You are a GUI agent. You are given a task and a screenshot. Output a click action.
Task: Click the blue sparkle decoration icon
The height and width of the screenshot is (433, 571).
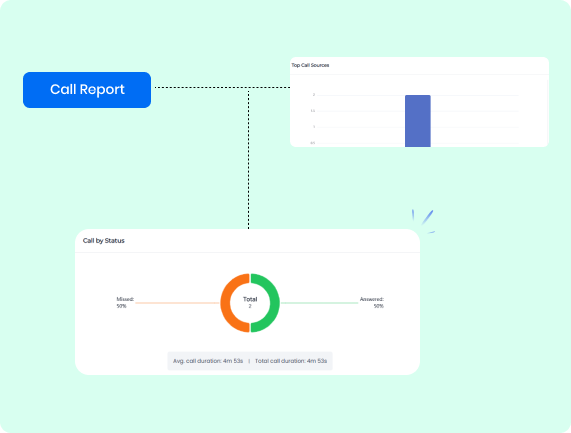point(424,221)
